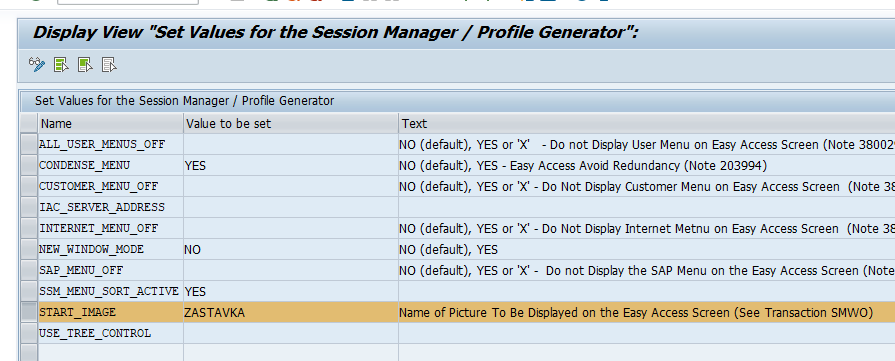Select row selector for ALL_USER_MENUS_OFF
This screenshot has height=361, width=895.
(x=29, y=145)
